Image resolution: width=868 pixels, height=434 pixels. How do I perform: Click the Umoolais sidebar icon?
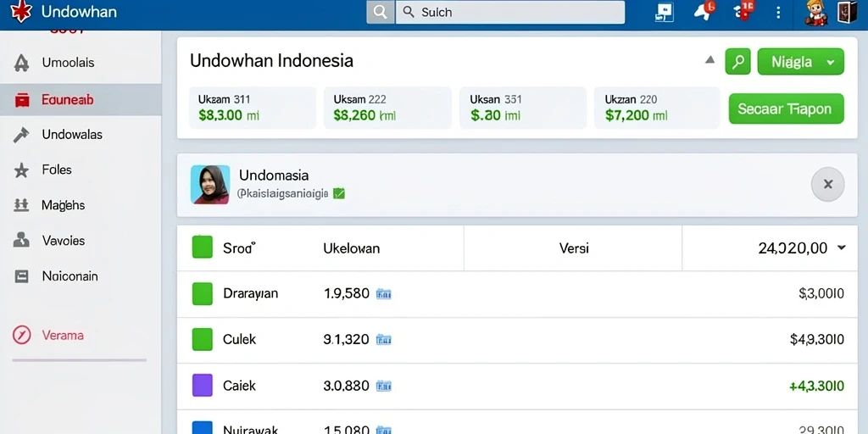coord(21,63)
